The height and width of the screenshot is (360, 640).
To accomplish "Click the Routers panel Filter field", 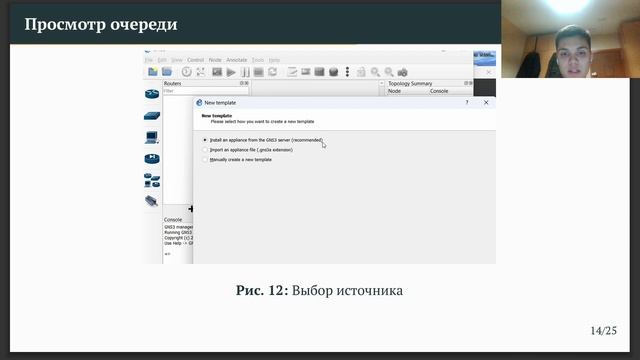I will (x=206, y=91).
